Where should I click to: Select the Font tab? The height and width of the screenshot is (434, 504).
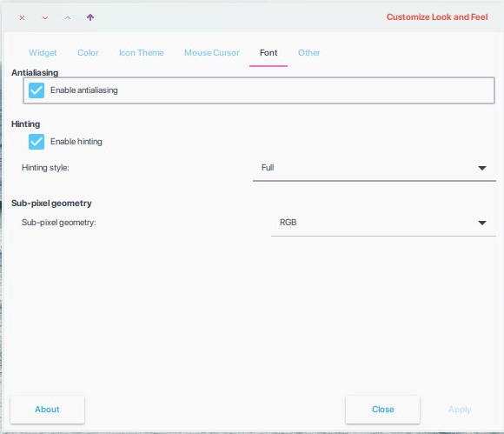point(269,53)
